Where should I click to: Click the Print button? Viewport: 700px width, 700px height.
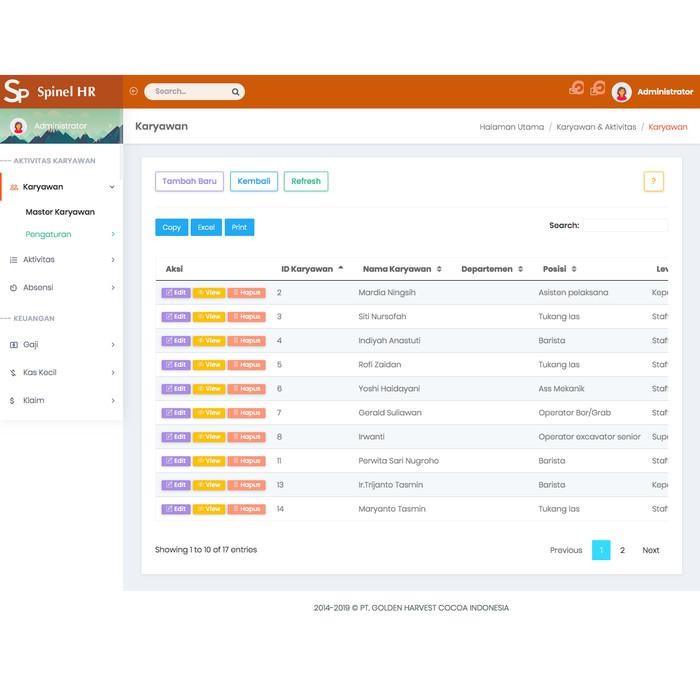point(239,227)
